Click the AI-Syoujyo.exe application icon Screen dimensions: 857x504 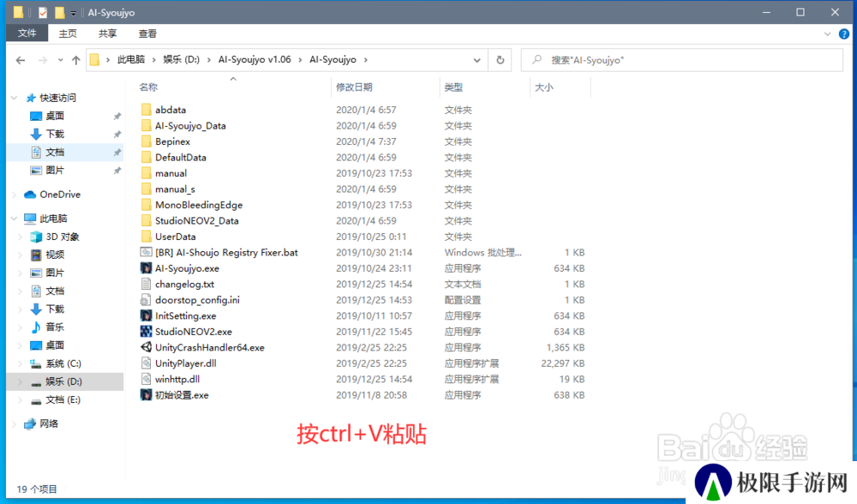[x=146, y=268]
